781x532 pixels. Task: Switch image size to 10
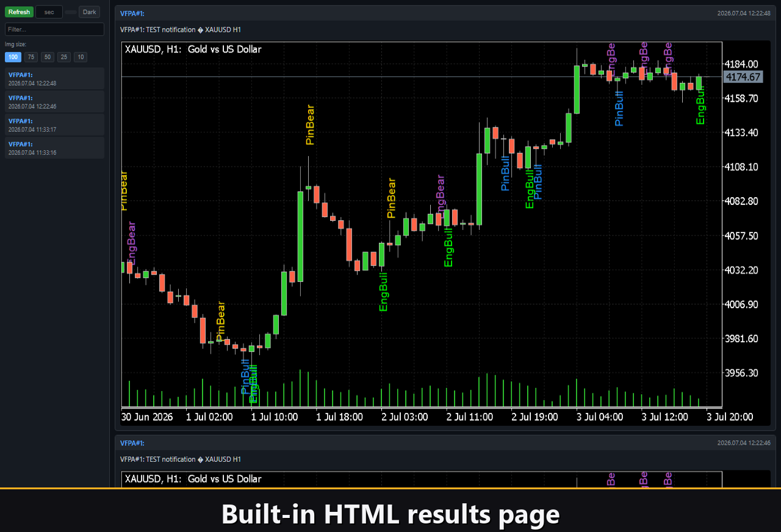coord(81,57)
